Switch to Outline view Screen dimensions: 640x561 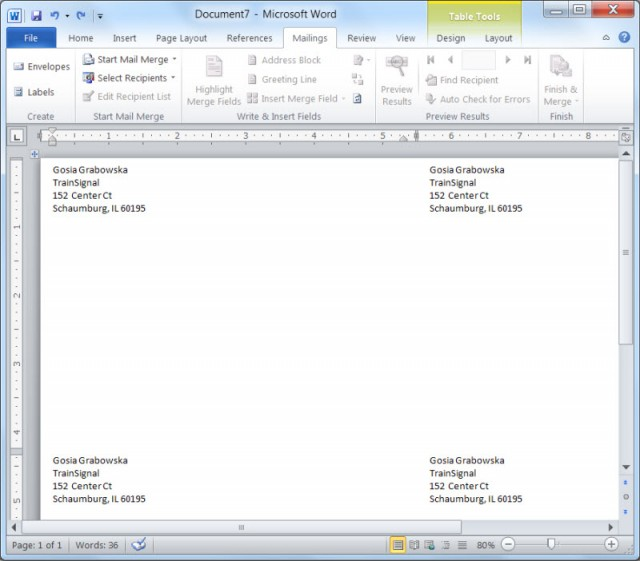(x=446, y=545)
